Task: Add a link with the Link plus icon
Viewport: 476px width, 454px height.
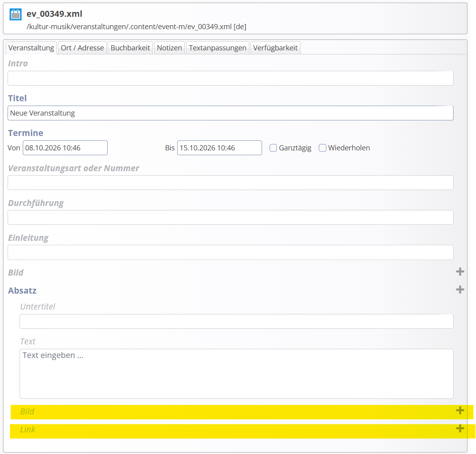Action: [460, 428]
